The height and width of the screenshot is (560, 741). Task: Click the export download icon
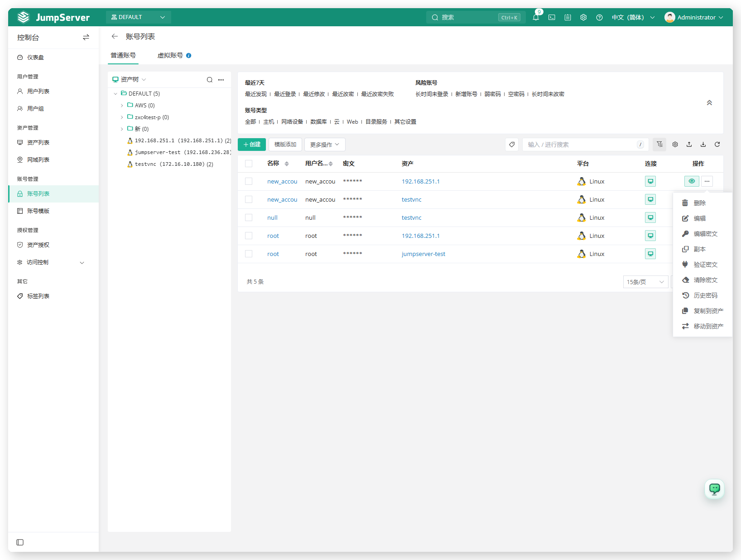tap(703, 145)
